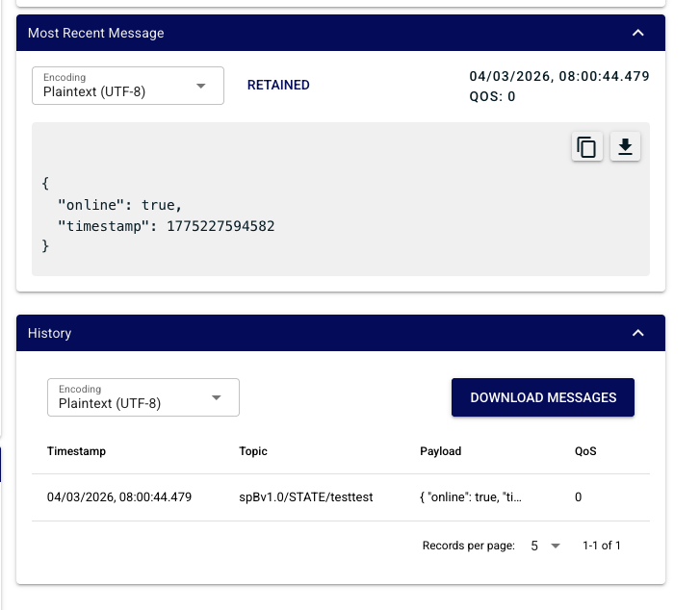Collapse the History panel chevron
Screen dimensions: 700x610
(638, 333)
